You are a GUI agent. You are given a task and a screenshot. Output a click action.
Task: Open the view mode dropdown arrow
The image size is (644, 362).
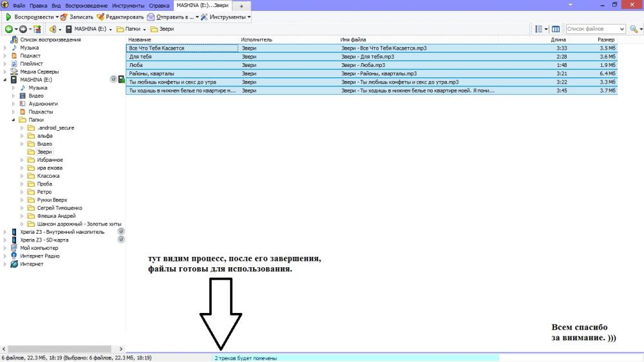[x=546, y=30]
